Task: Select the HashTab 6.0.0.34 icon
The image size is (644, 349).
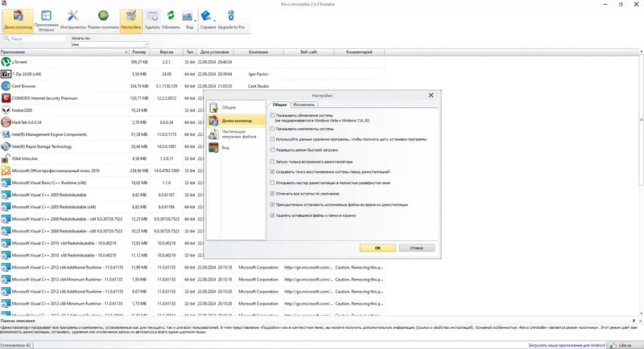Action: (6, 122)
